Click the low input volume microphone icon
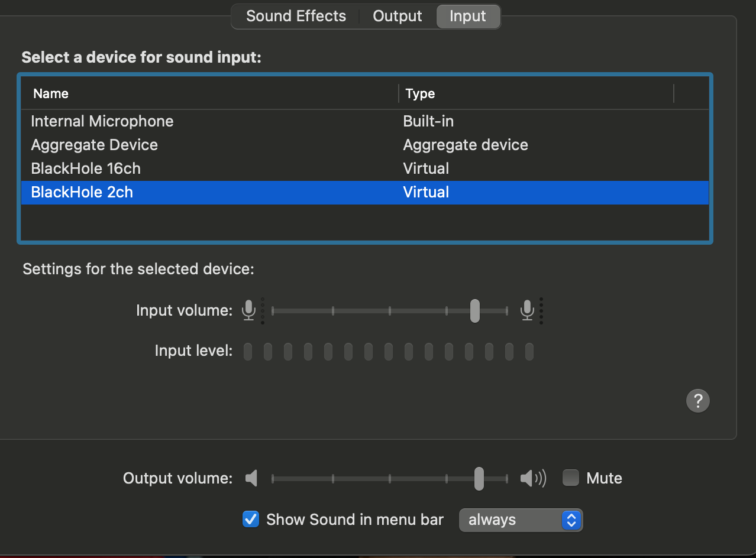Viewport: 756px width, 558px height. (x=249, y=310)
